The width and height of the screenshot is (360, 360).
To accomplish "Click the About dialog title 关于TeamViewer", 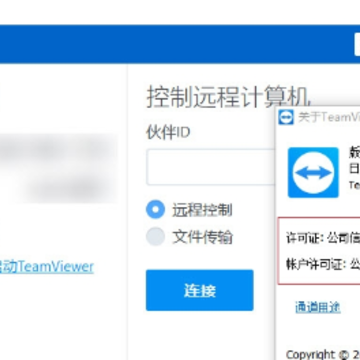I will [329, 117].
